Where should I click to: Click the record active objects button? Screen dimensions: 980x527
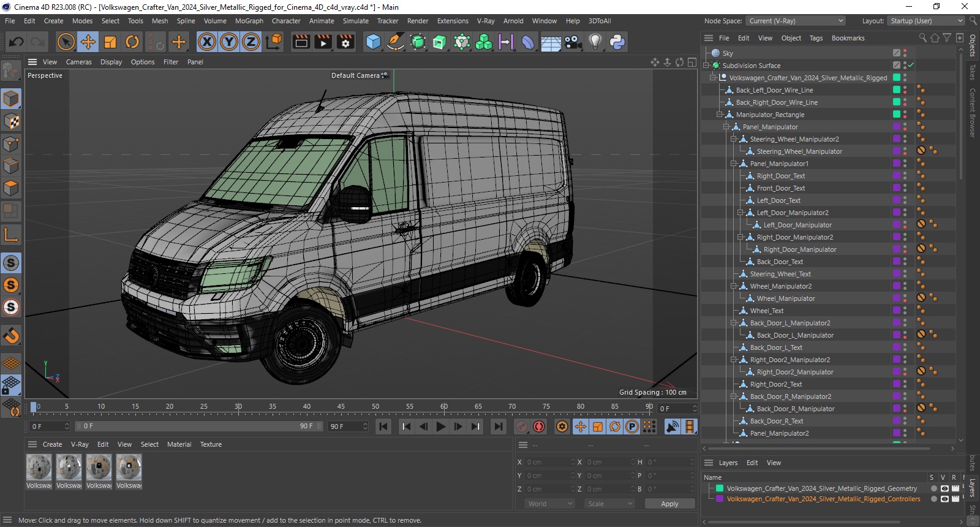pyautogui.click(x=522, y=427)
